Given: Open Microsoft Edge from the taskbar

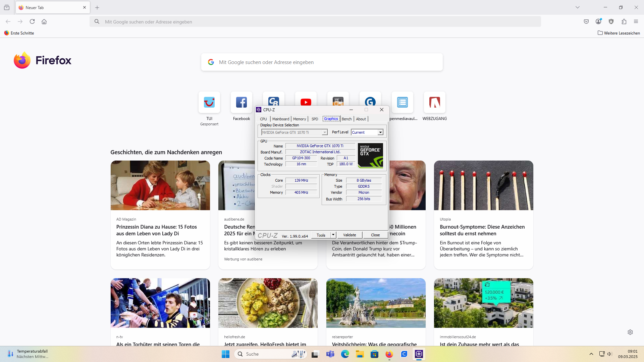Looking at the screenshot, I should click(345, 354).
